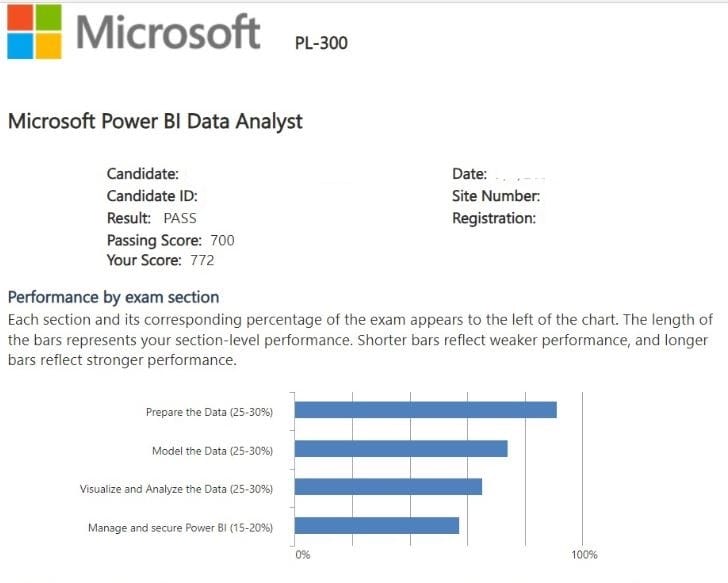Click the Candidate label
Screen dimensions: 728x583
143,174
